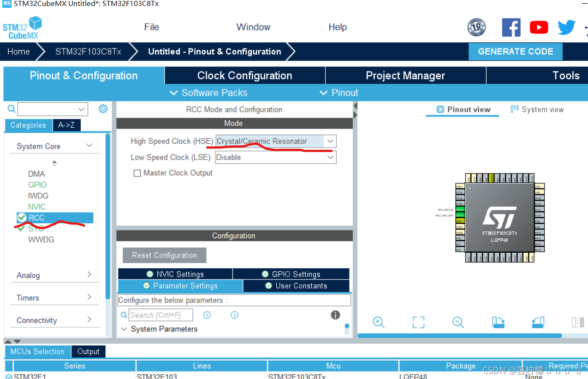Expand the Pinout dropdown menu

pyautogui.click(x=339, y=93)
